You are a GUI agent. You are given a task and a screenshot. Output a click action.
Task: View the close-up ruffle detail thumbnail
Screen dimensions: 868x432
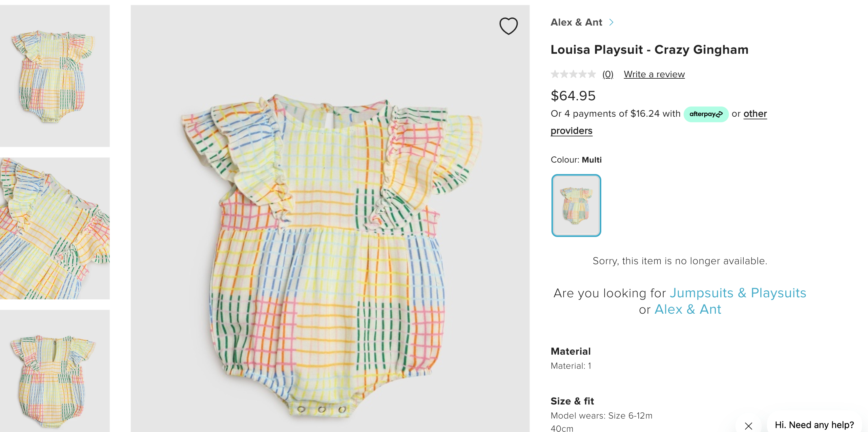[x=54, y=228]
